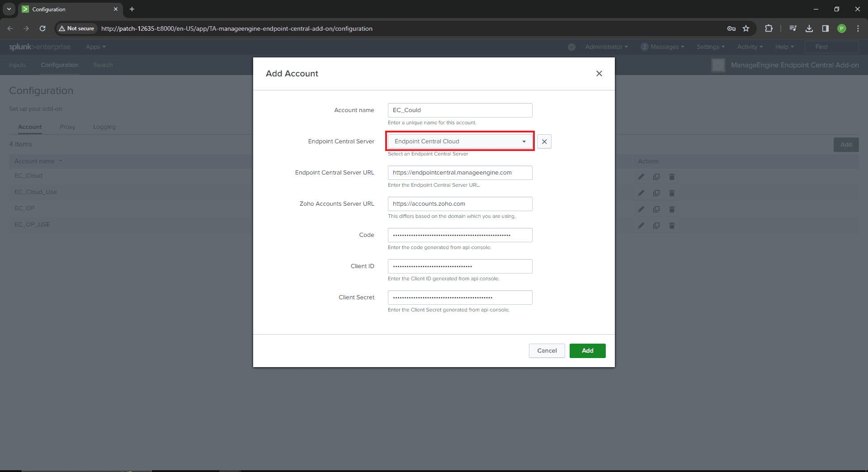Open the Help menu
Viewport: 868px width, 472px height.
point(784,47)
